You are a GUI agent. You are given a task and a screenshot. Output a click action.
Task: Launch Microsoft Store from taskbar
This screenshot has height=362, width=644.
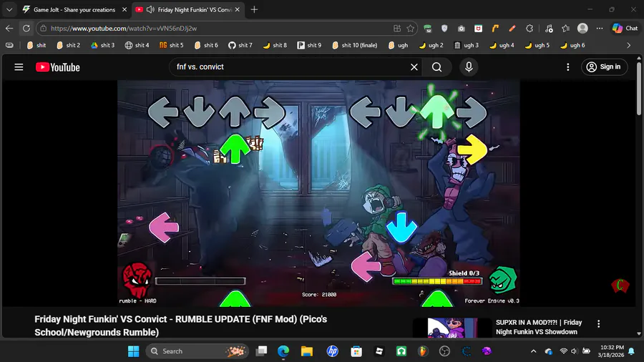click(x=356, y=351)
